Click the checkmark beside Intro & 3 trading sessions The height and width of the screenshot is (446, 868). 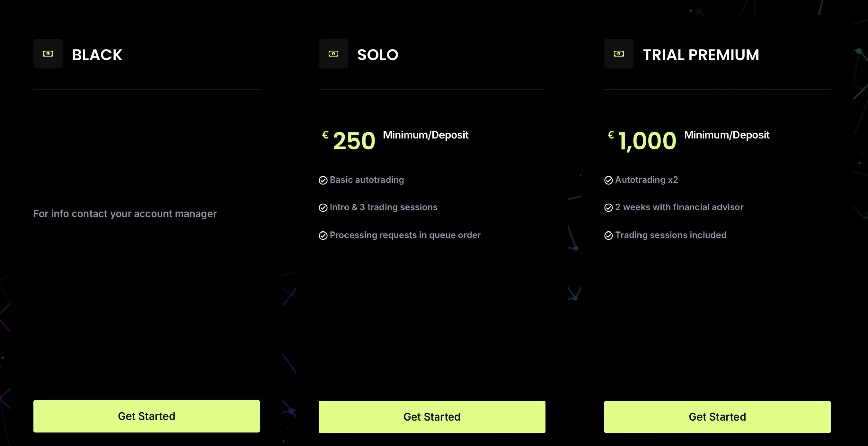click(323, 208)
